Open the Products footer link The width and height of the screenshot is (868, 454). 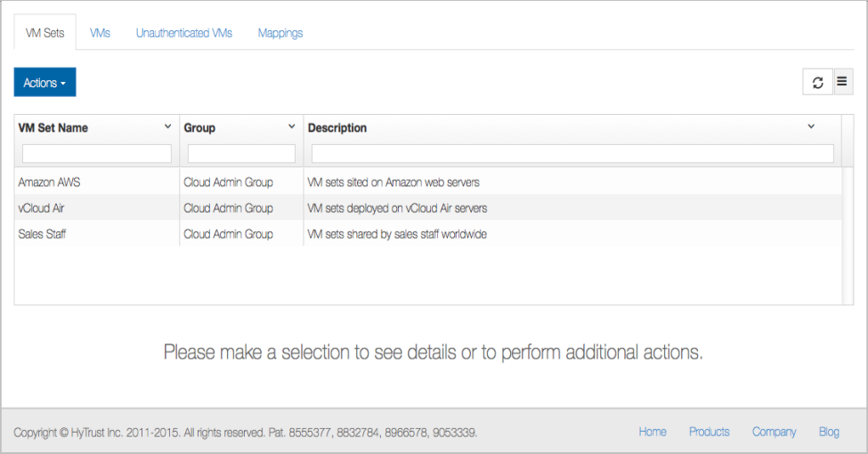(x=709, y=432)
